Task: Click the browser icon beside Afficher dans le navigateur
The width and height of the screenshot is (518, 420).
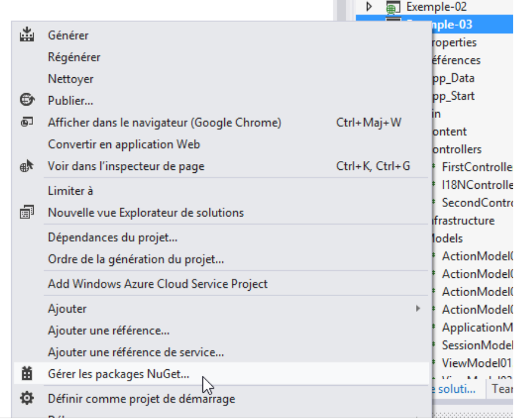Action: (x=27, y=123)
